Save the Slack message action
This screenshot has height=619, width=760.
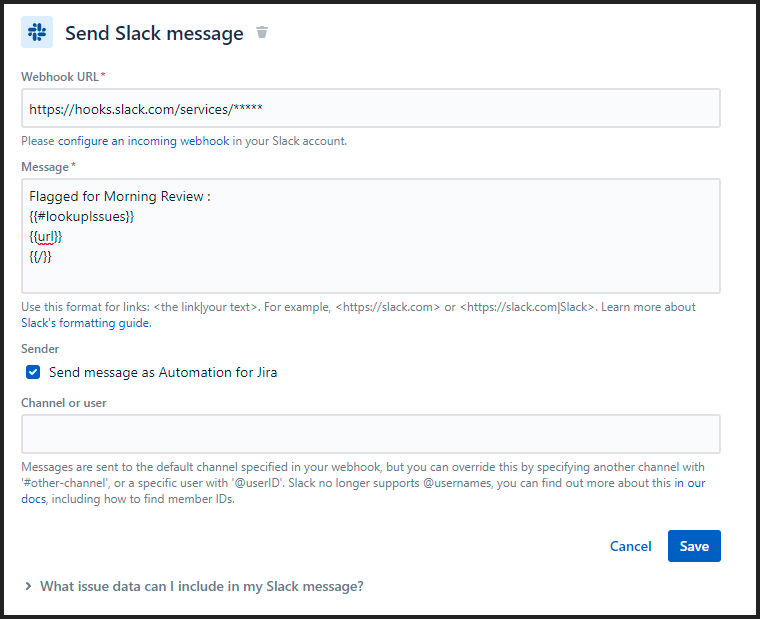pos(694,546)
